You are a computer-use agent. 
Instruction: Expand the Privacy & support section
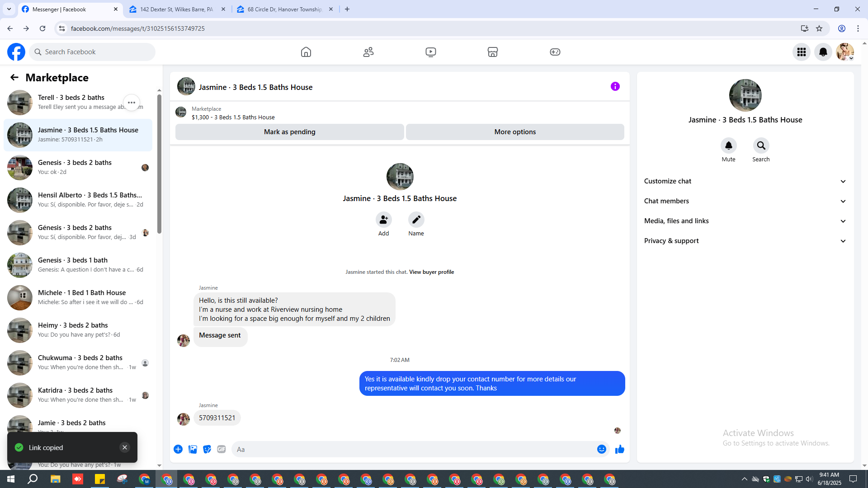(745, 241)
